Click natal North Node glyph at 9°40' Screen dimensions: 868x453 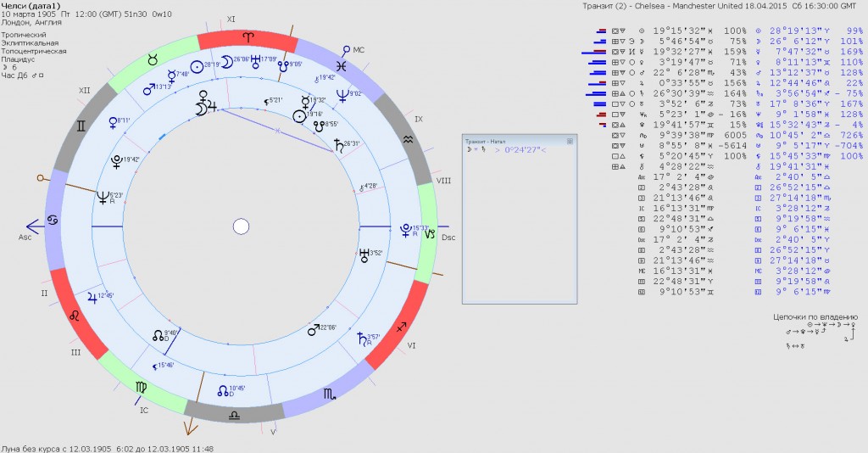(158, 336)
